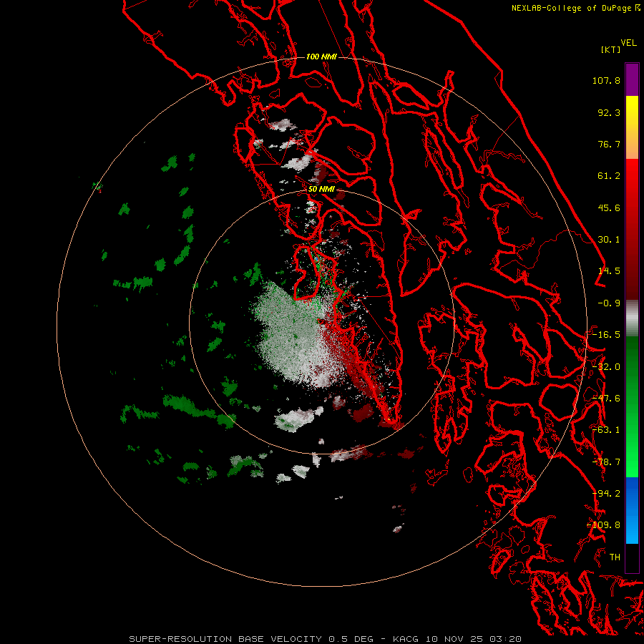This screenshot has width=644, height=644.
Task: Pick the yellow segment of velocity color bar
Action: coord(632,111)
